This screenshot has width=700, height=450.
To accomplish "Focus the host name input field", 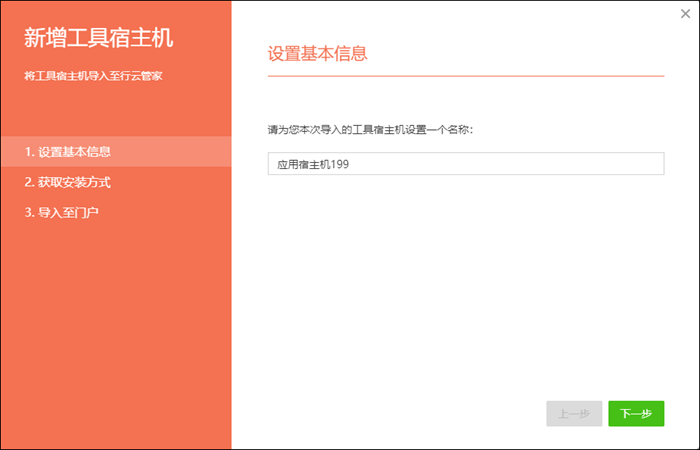I will (x=465, y=164).
